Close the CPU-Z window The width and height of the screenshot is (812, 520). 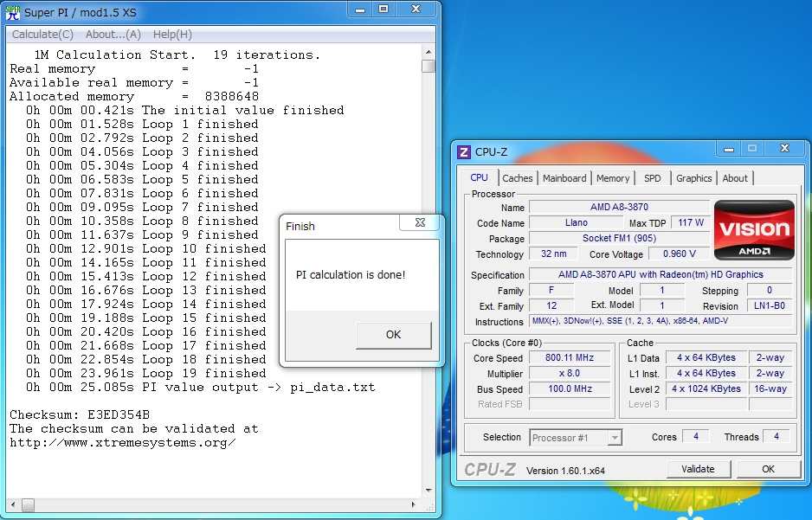tap(784, 149)
